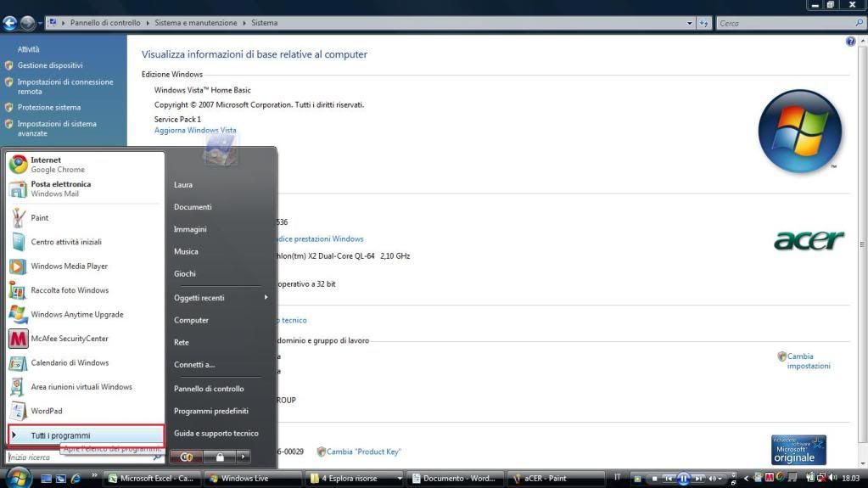Click the search magnifier in Cerca box
This screenshot has width=868, height=488.
pos(859,23)
